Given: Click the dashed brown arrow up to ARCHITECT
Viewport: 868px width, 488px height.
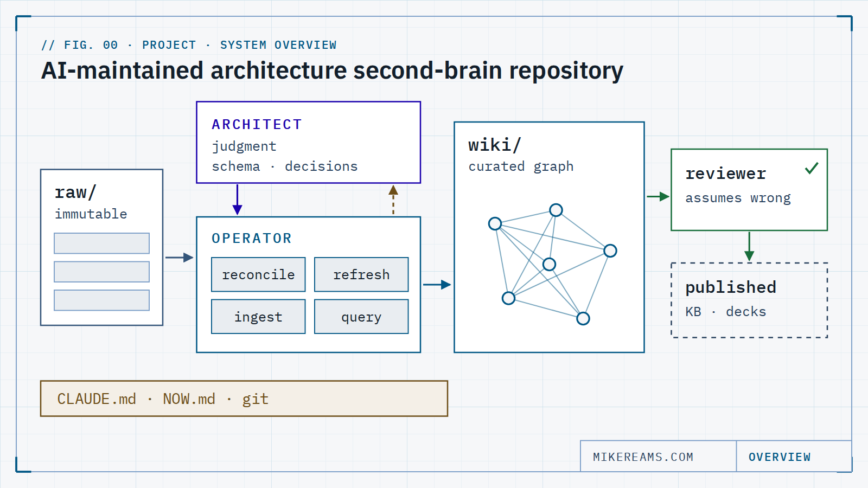Looking at the screenshot, I should coord(393,200).
